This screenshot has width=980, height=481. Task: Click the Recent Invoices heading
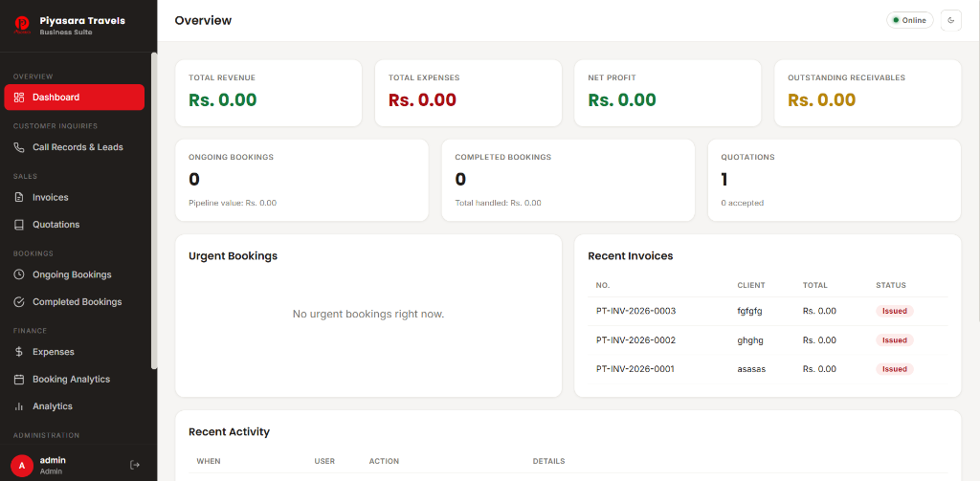(631, 256)
